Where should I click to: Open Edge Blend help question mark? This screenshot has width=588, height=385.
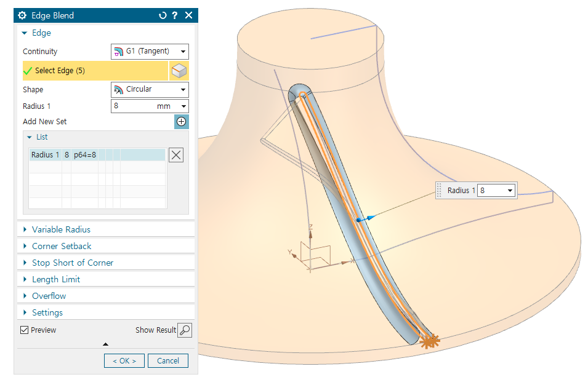point(175,15)
